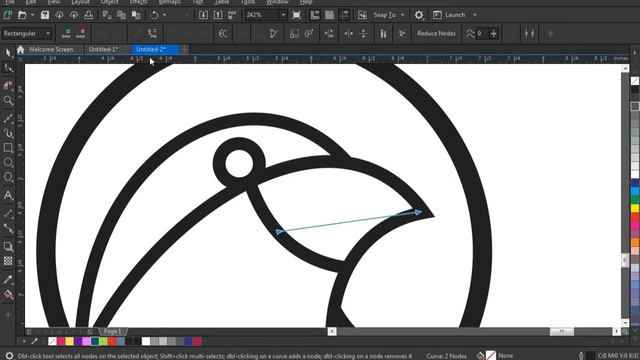640x360 pixels.
Task: Click the cloud download icon
Action: [59, 15]
